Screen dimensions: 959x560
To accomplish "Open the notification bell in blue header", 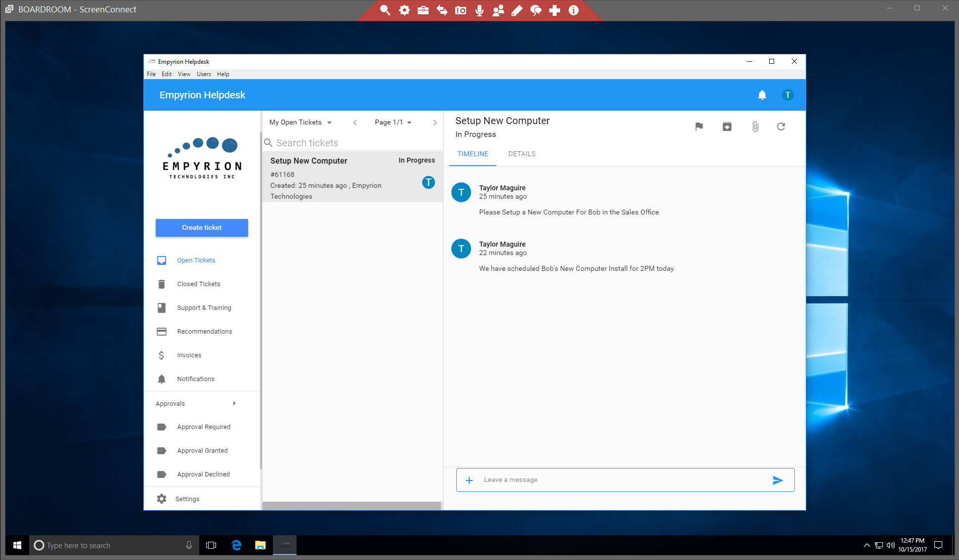I will pos(762,95).
